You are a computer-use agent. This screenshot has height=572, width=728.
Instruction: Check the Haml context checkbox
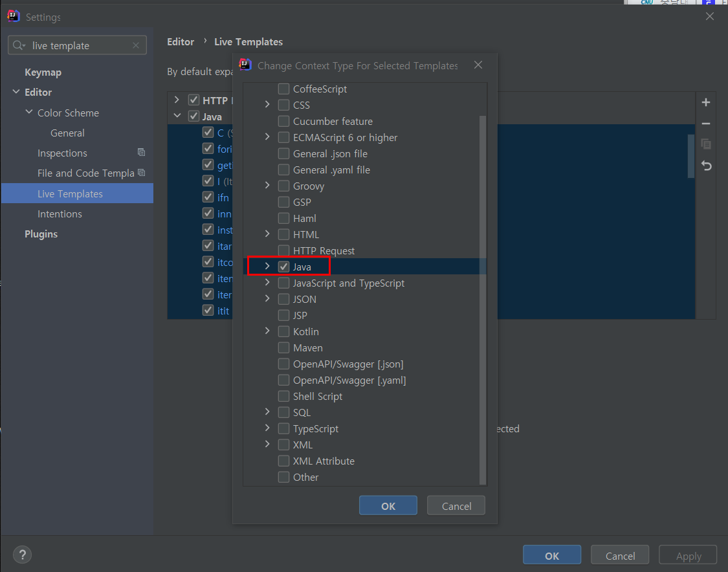pyautogui.click(x=283, y=218)
